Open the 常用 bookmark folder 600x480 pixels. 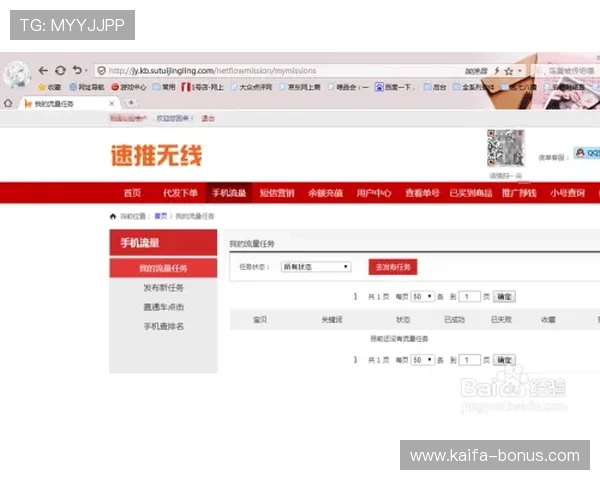[164, 87]
